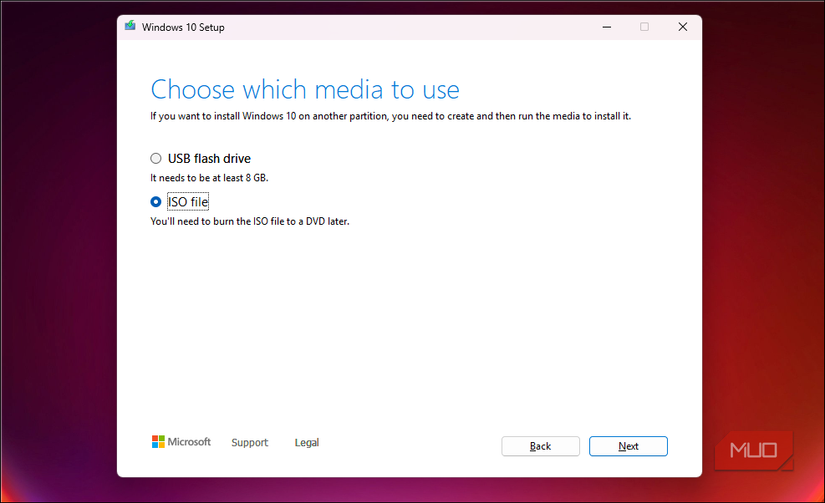This screenshot has height=503, width=825.
Task: Click the 'USB flash drive' label
Action: click(209, 158)
